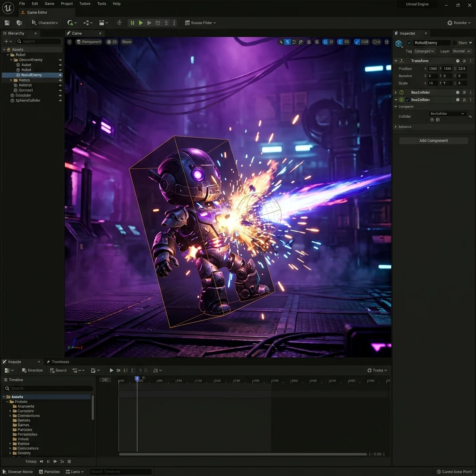The width and height of the screenshot is (476, 476).
Task: Toggle the RobolEnemy active checkbox
Action: [x=409, y=43]
